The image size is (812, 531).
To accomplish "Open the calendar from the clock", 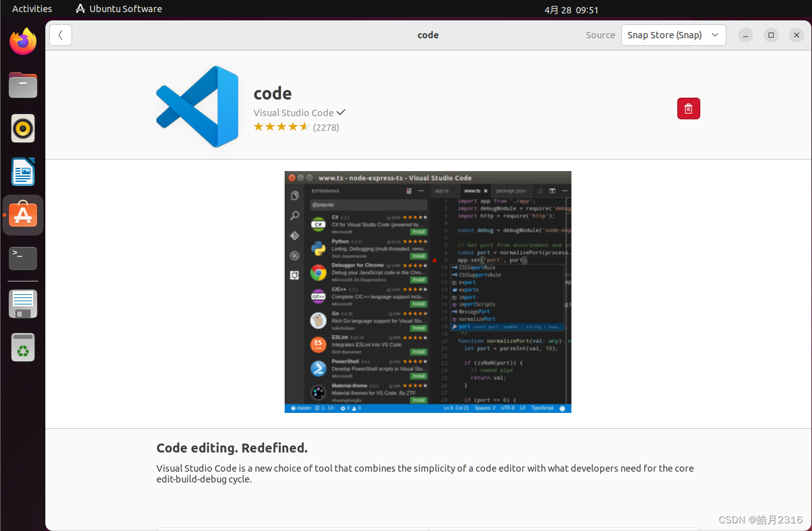I will (571, 10).
